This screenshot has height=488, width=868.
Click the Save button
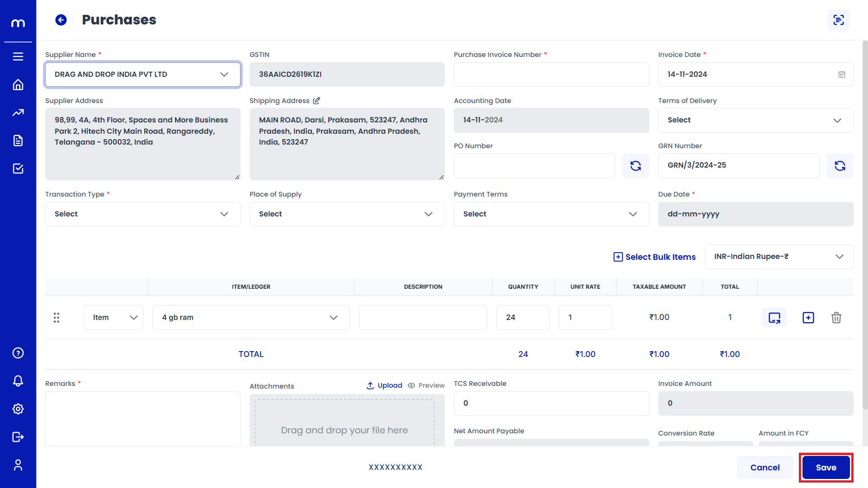tap(826, 468)
